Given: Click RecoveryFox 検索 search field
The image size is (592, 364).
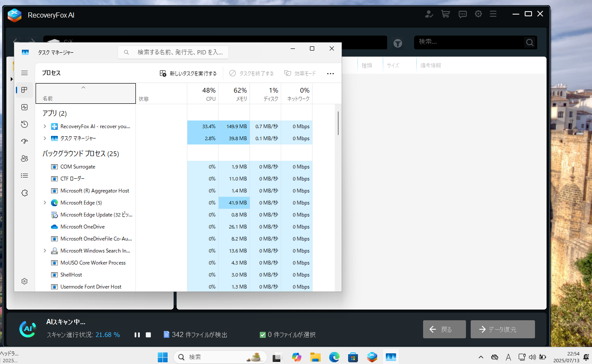Looking at the screenshot, I should pyautogui.click(x=469, y=42).
